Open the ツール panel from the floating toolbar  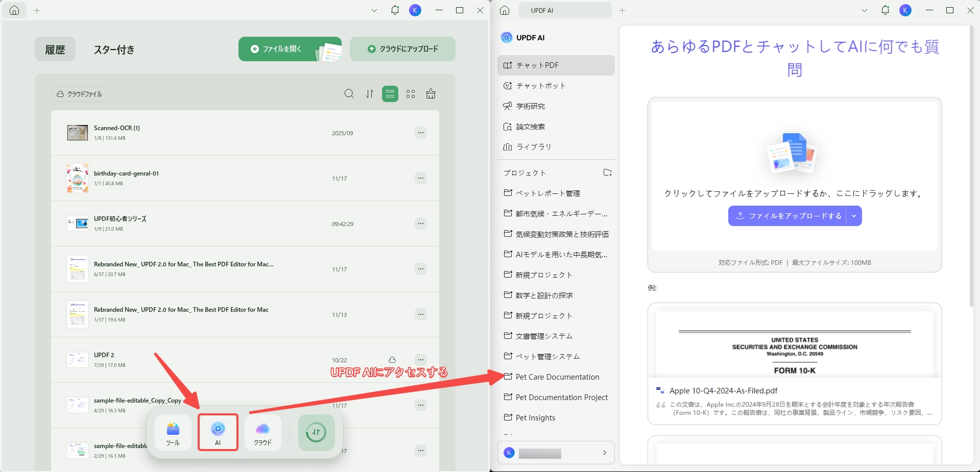[173, 432]
